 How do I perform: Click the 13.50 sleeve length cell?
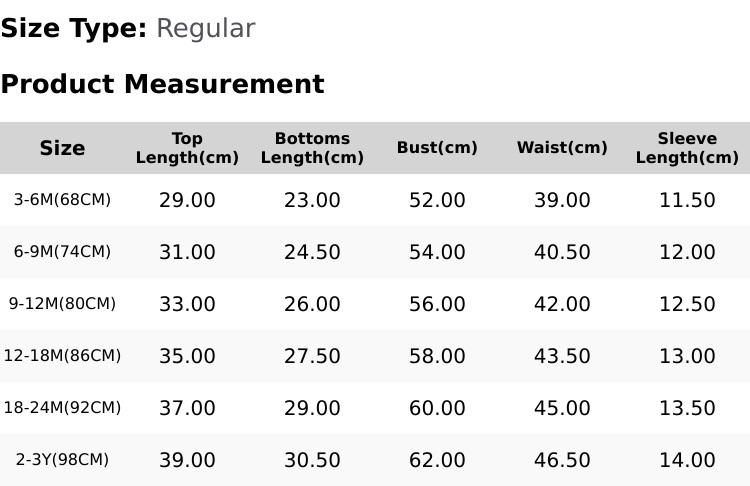coord(687,409)
